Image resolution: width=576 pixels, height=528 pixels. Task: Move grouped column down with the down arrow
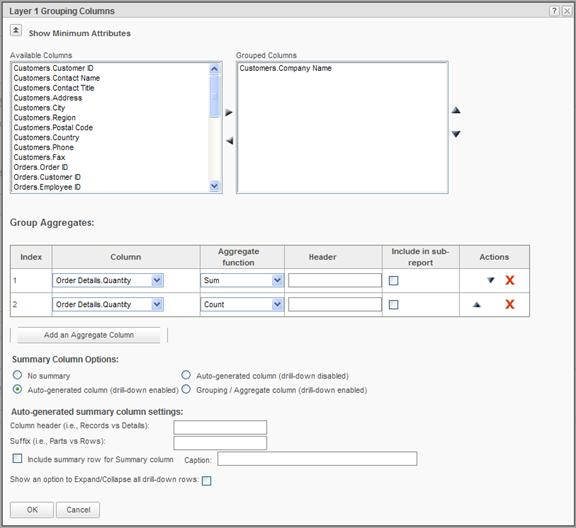456,134
